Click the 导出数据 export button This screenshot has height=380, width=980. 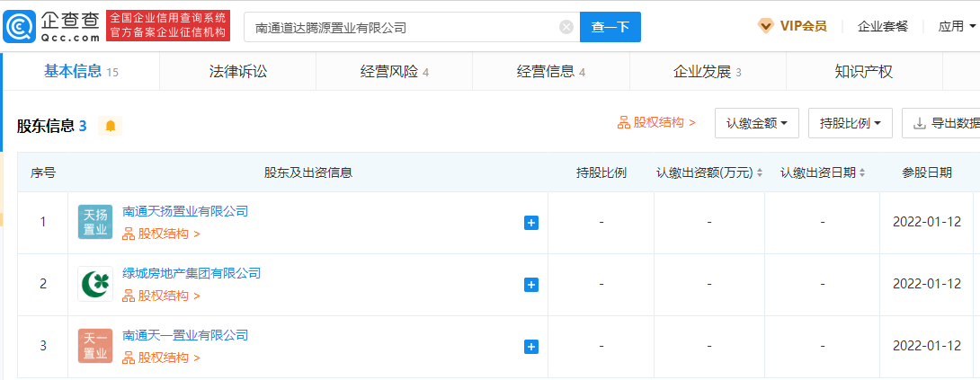(x=941, y=123)
